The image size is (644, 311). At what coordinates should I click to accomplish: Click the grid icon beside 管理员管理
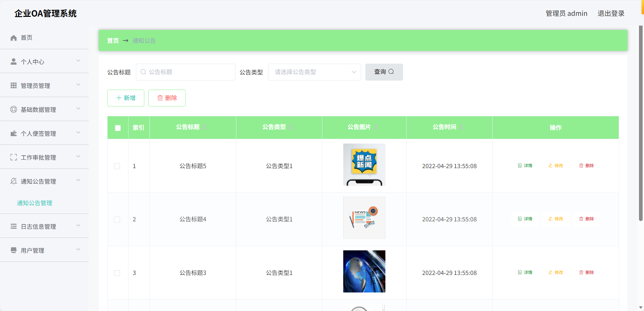pos(13,85)
